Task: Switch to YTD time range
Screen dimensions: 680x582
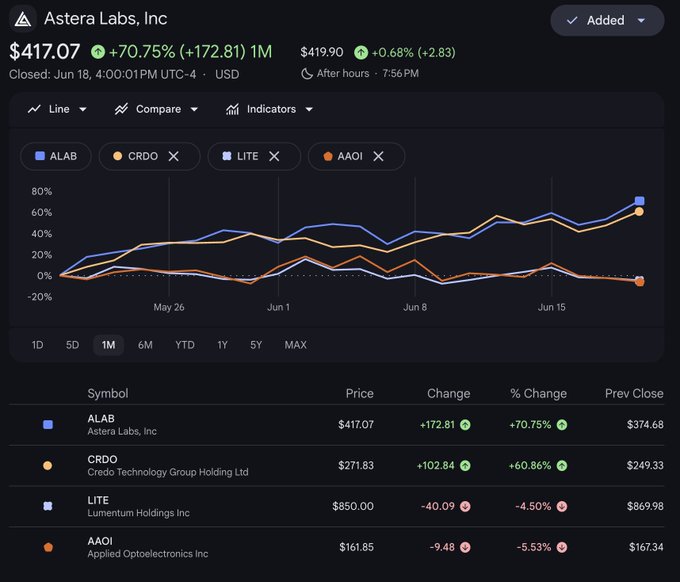Action: (x=185, y=345)
